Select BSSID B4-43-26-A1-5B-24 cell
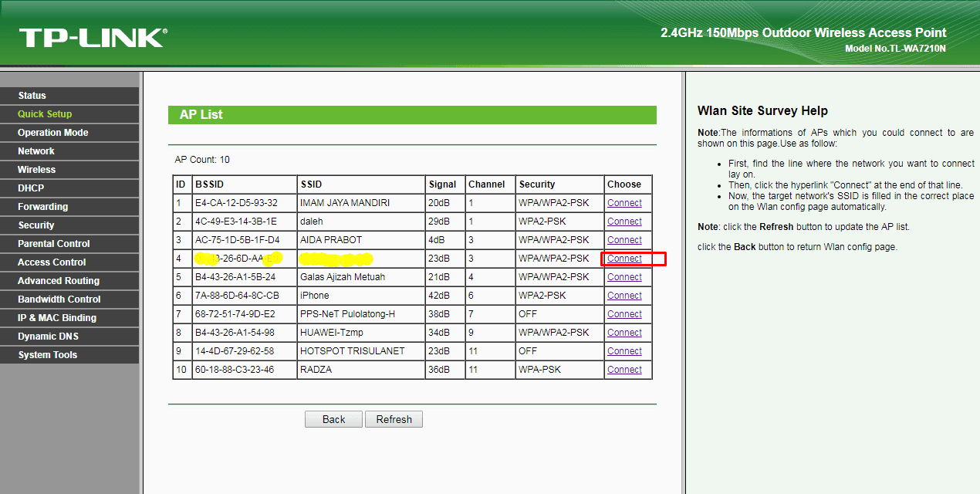This screenshot has height=494, width=980. pos(245,277)
